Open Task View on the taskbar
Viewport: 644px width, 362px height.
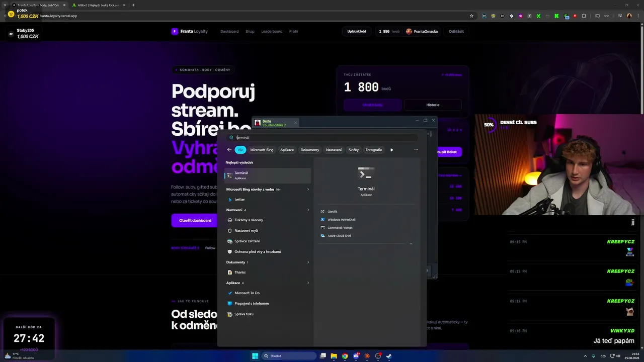point(323,356)
